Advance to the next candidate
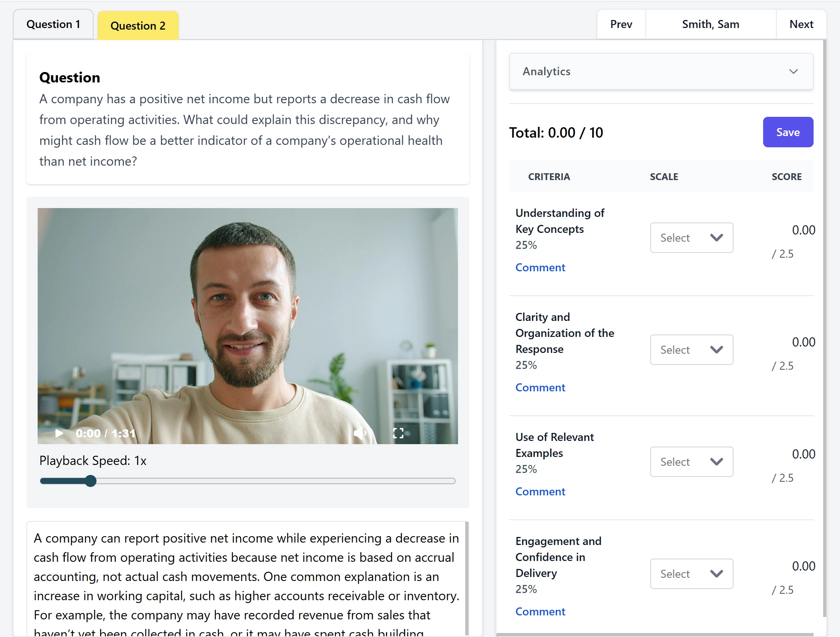 coord(801,24)
